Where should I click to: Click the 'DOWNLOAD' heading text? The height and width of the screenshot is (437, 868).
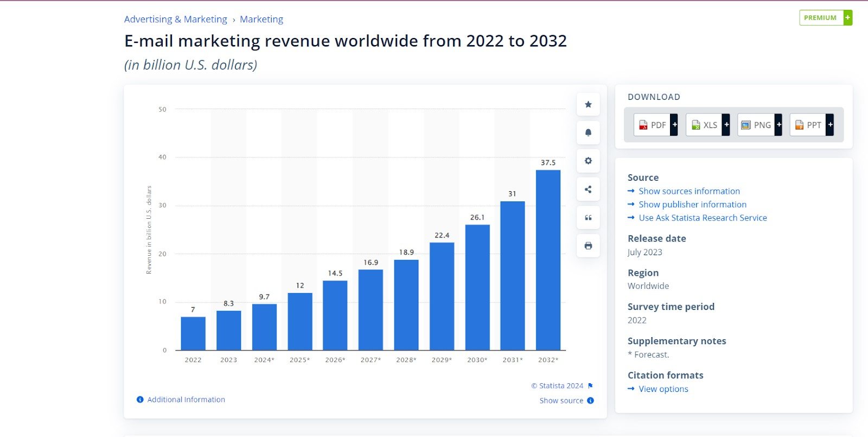(x=654, y=97)
